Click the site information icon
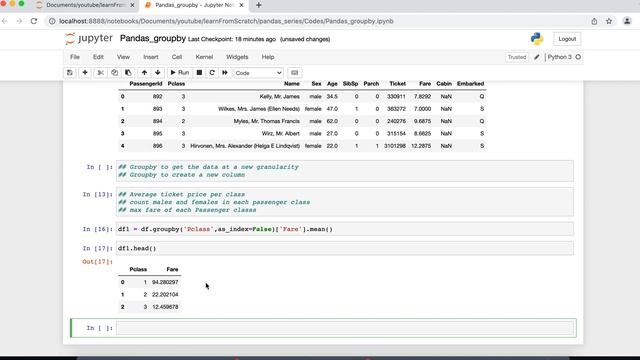 pos(52,21)
